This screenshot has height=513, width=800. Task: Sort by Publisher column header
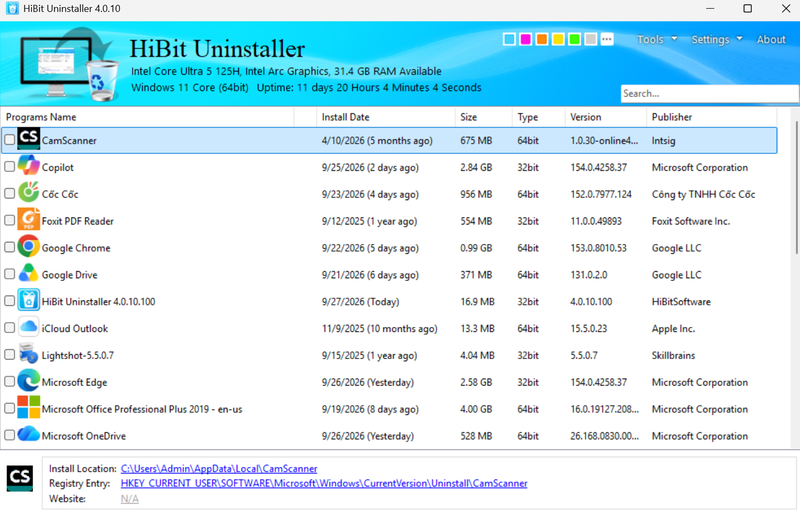pyautogui.click(x=712, y=117)
